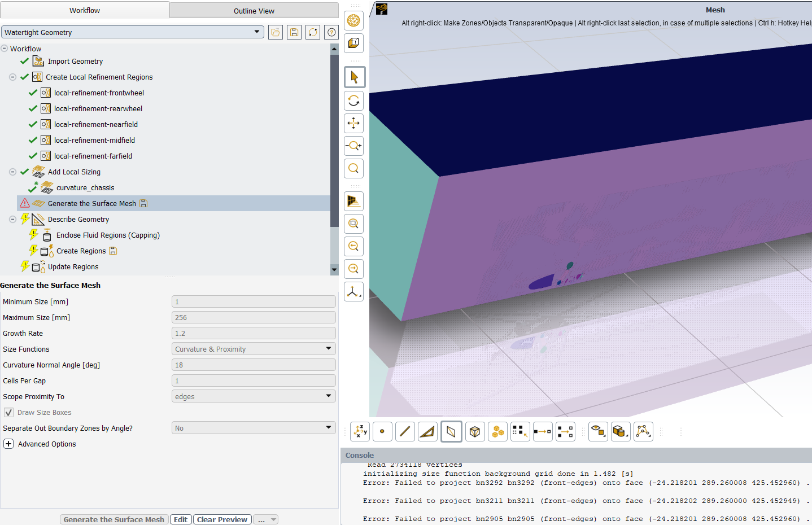812x525 pixels.
Task: Collapse Create Local Refinement Regions node
Action: click(x=12, y=77)
